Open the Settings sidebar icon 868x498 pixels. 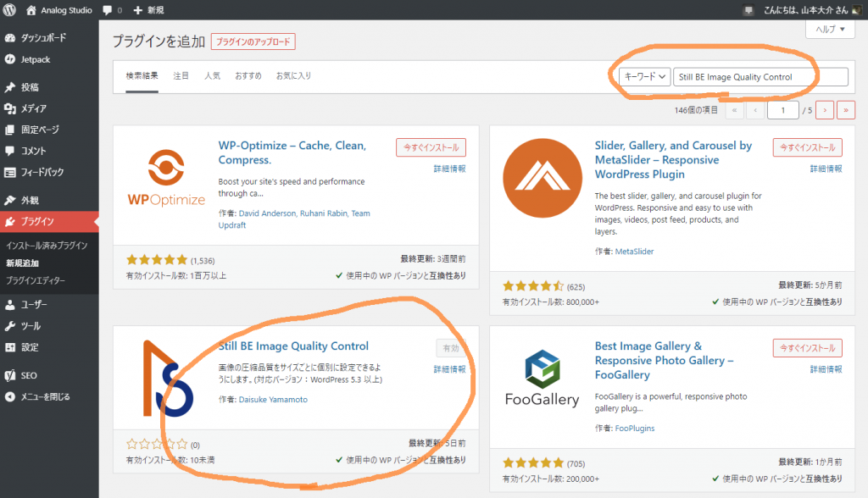point(10,347)
